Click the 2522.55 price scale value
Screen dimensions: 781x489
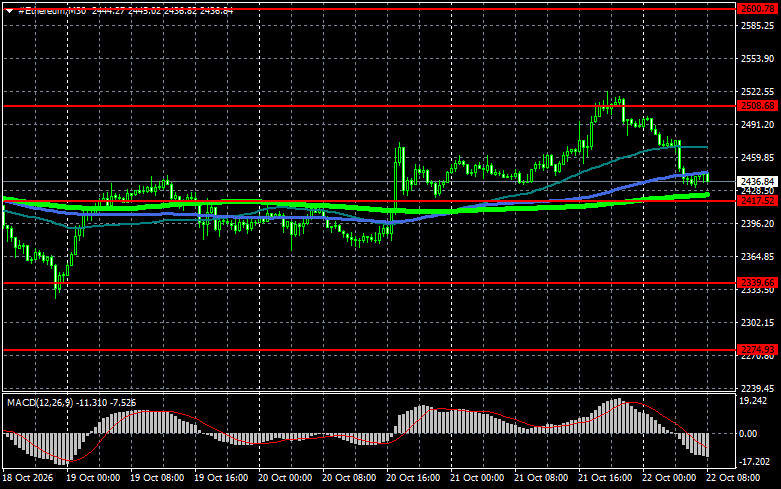pyautogui.click(x=757, y=92)
